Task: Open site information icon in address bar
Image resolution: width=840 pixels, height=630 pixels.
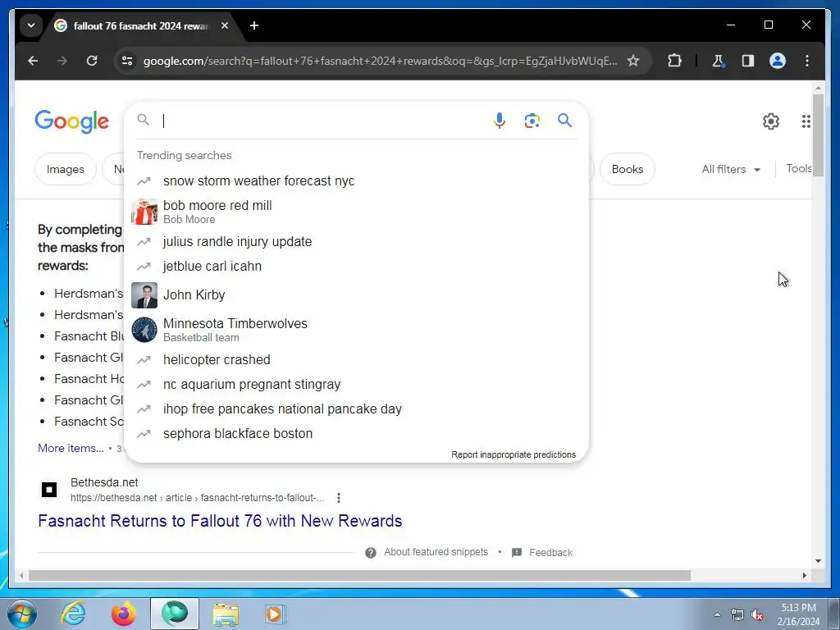Action: (127, 61)
